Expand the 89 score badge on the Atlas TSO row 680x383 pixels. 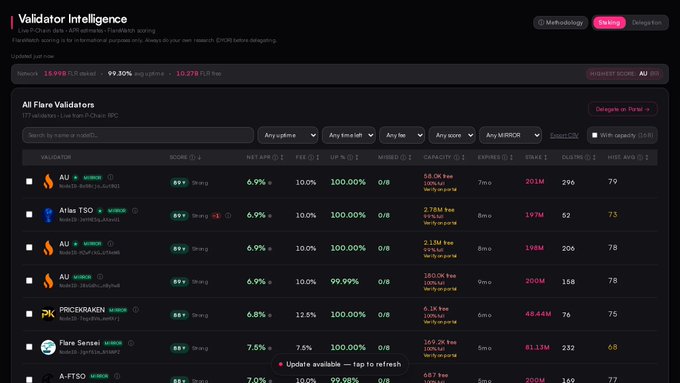179,216
